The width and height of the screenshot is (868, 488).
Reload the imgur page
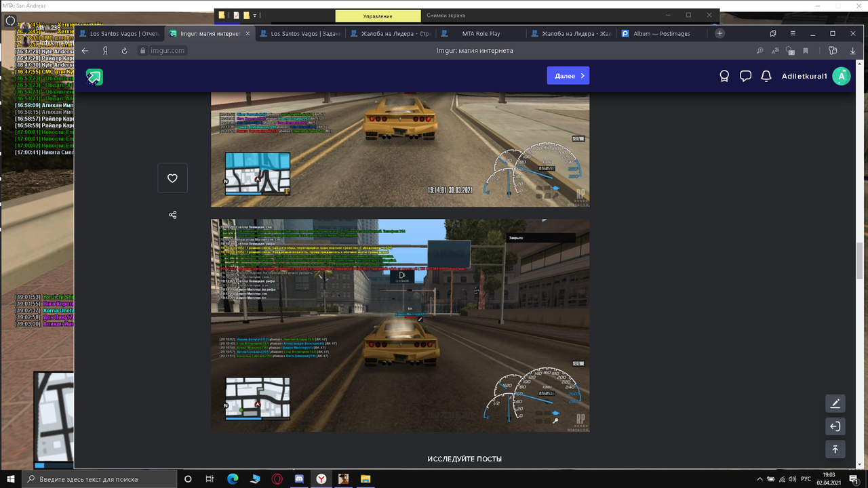pyautogui.click(x=125, y=51)
